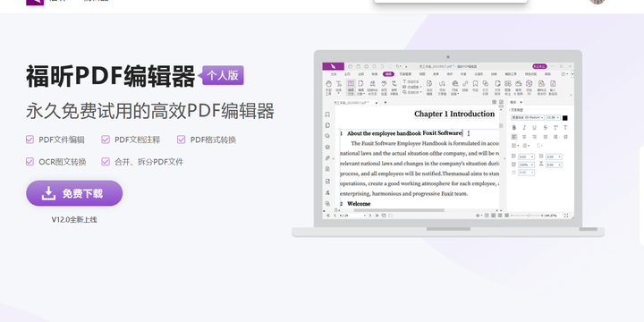Toggle Bold in the preview format panel
This screenshot has height=322, width=644.
click(x=513, y=128)
